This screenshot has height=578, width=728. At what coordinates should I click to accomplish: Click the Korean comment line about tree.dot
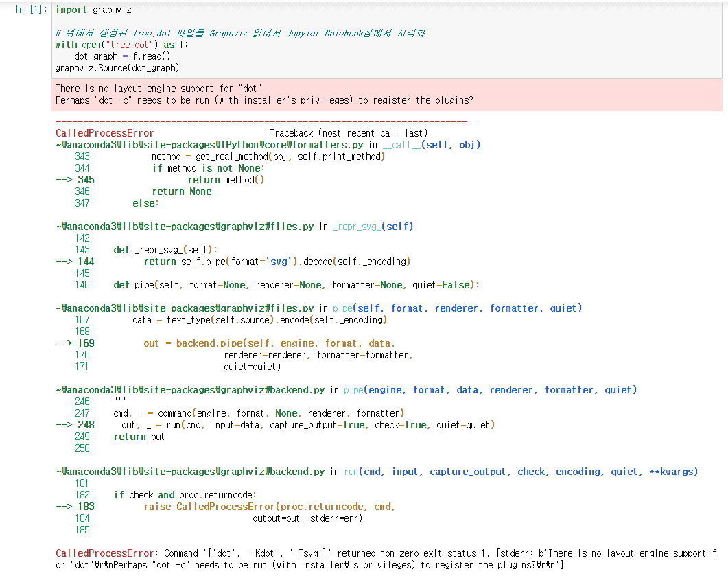(x=240, y=33)
